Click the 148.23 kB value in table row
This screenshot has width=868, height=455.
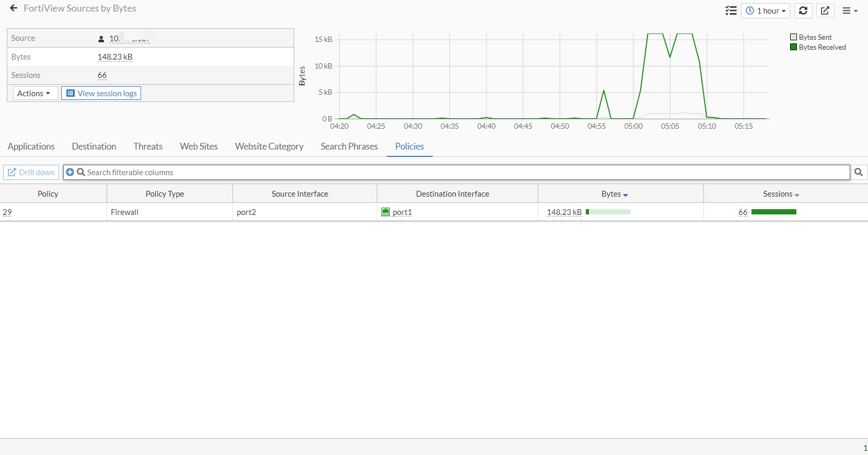564,212
